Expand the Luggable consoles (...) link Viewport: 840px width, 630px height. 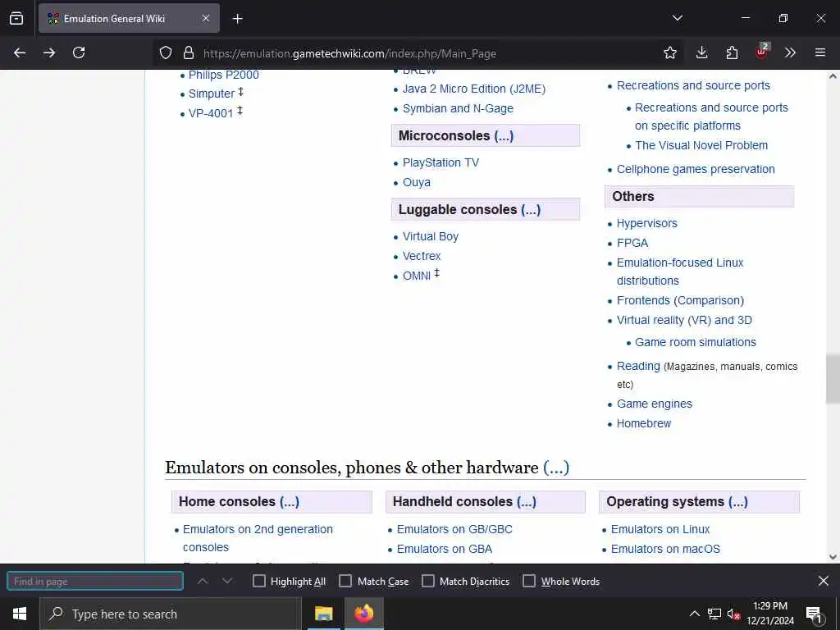click(531, 209)
